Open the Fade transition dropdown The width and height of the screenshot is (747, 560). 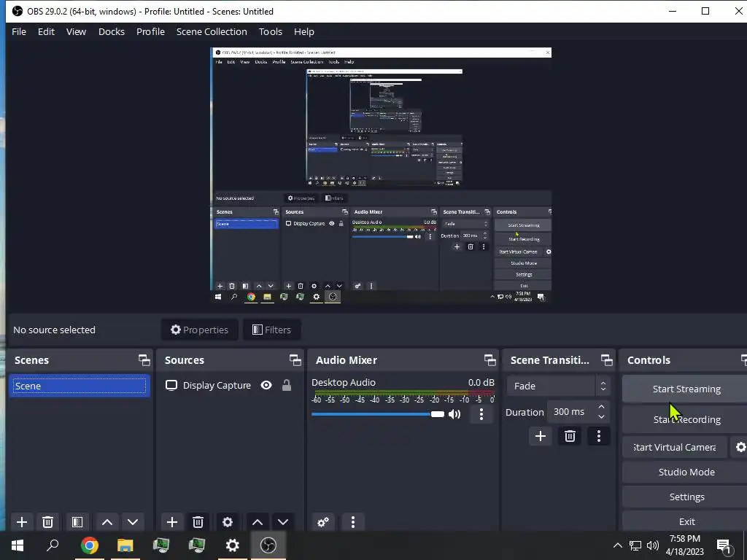tap(558, 386)
